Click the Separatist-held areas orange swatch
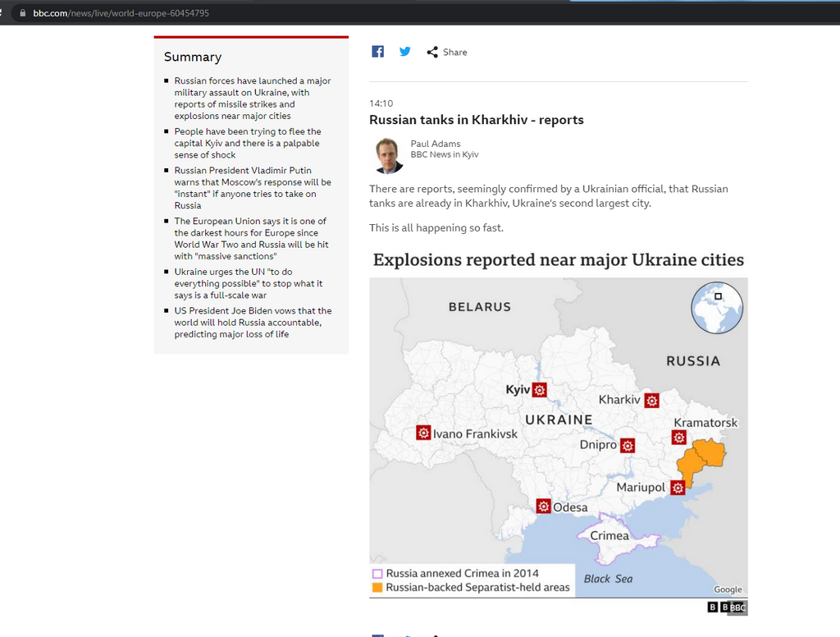 (377, 588)
